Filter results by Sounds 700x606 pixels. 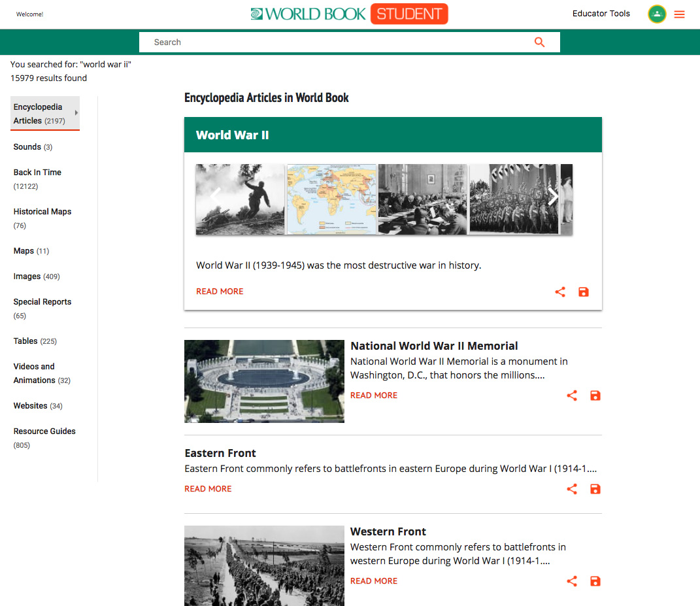(33, 147)
